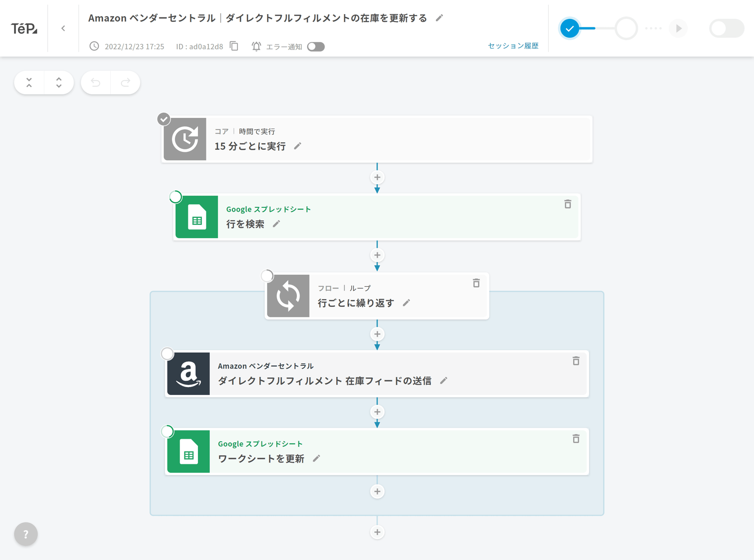The image size is (754, 560).
Task: Add a step inside loop start
Action: coord(377,334)
